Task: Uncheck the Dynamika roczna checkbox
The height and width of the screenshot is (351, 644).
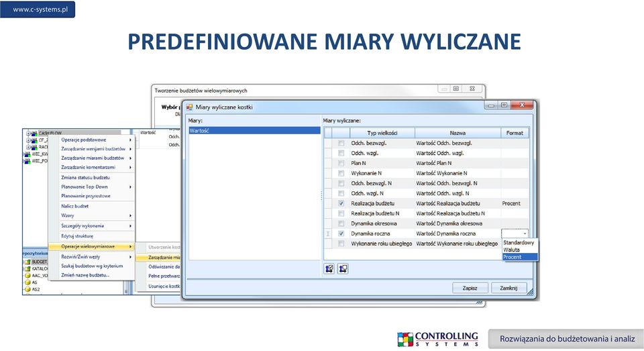Action: [341, 234]
